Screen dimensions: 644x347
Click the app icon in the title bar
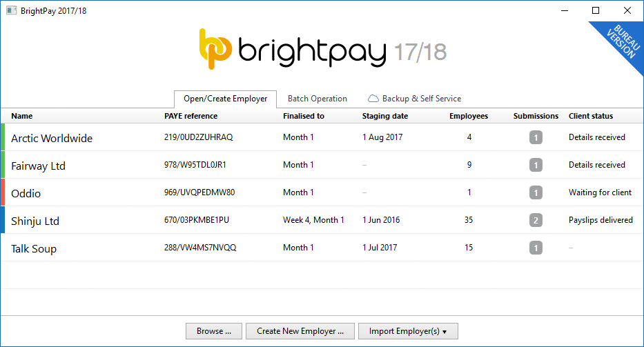pyautogui.click(x=11, y=10)
